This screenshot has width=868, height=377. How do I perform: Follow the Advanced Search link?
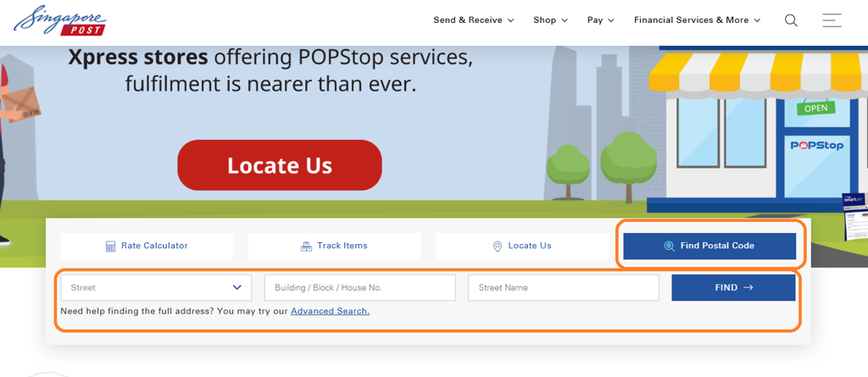point(330,311)
